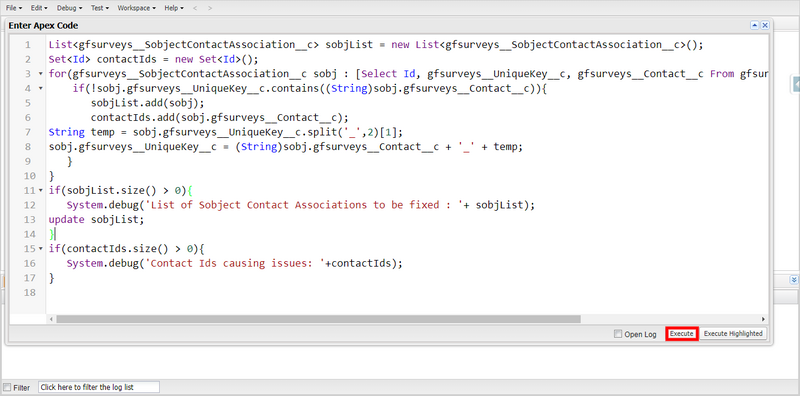Click line number 1 in the gutter
This screenshot has height=396, width=800.
(x=28, y=45)
